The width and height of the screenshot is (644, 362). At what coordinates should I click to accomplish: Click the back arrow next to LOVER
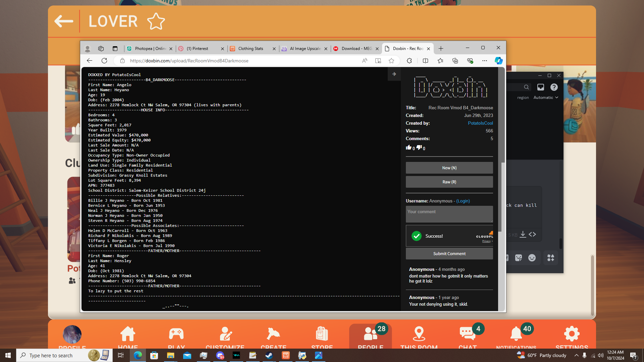click(64, 21)
